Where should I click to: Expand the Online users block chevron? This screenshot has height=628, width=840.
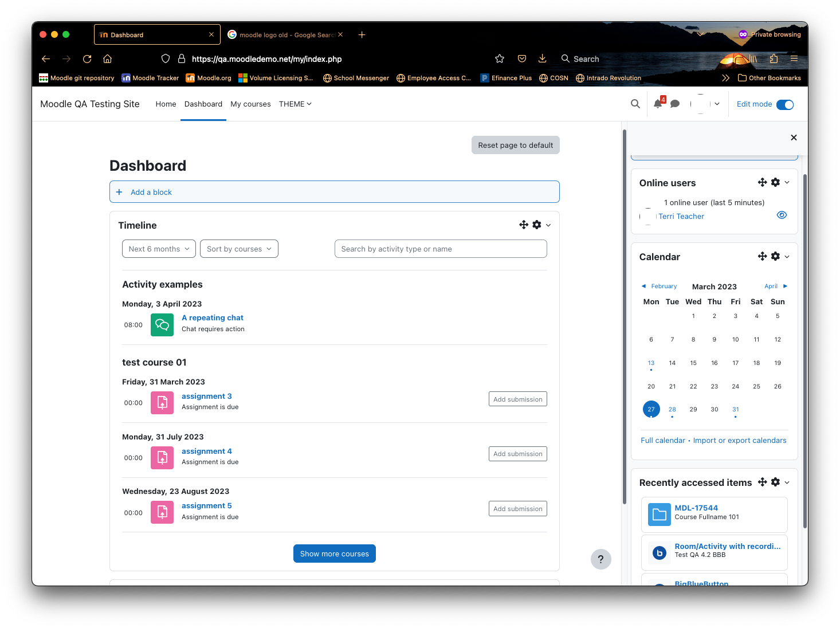pyautogui.click(x=787, y=182)
